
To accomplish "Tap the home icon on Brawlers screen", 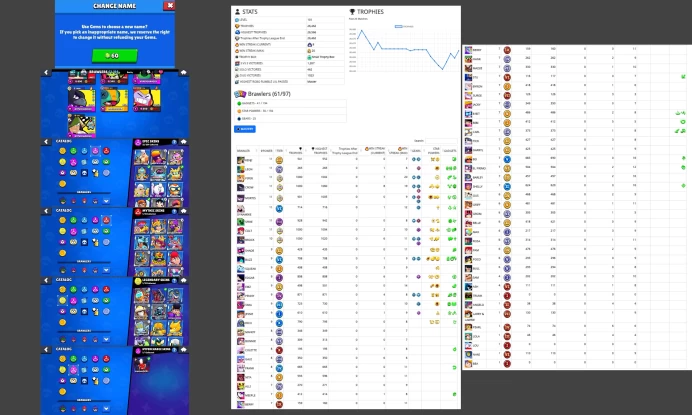I will (x=184, y=72).
